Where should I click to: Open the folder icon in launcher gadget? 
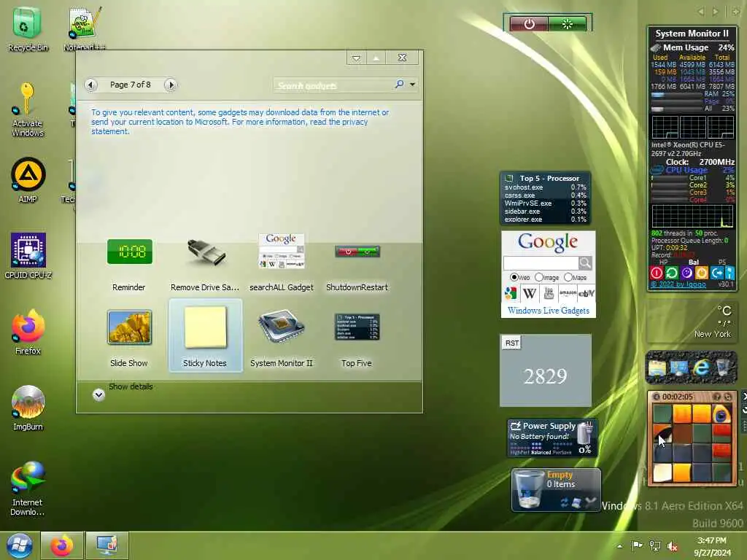tap(657, 368)
